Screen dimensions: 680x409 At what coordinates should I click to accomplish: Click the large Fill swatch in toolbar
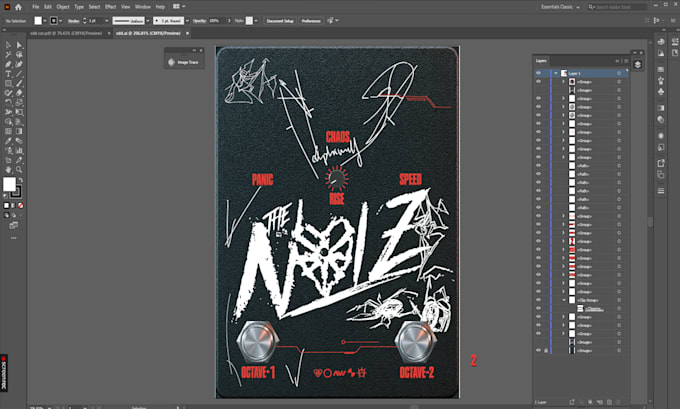(x=9, y=184)
